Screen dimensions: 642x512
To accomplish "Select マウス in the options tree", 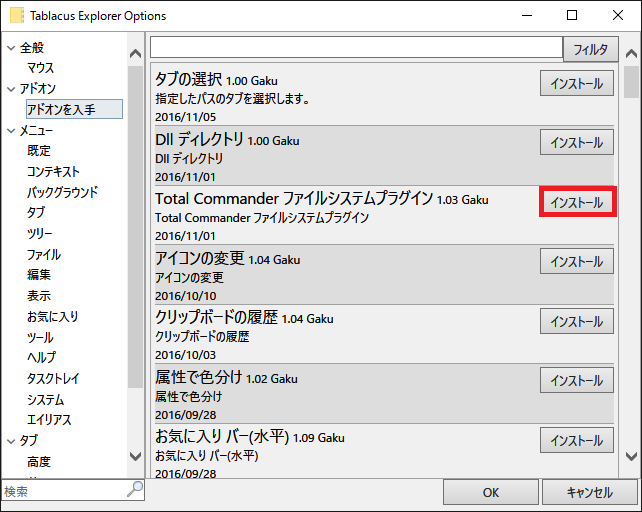I will tap(41, 68).
